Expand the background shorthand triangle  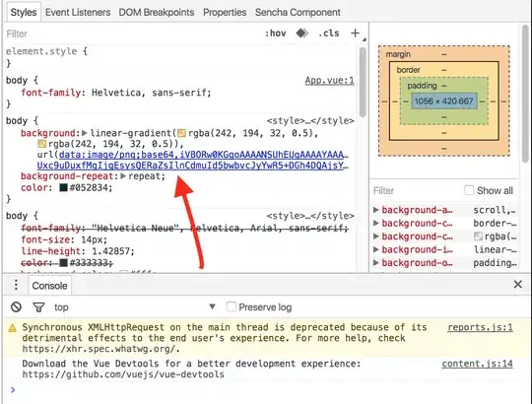85,133
